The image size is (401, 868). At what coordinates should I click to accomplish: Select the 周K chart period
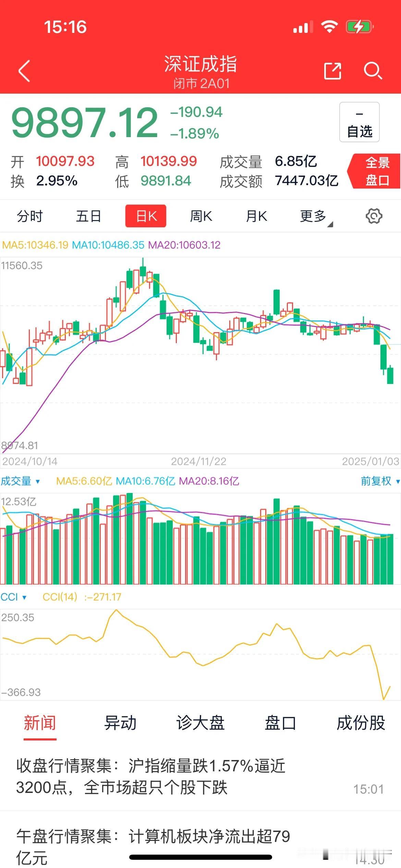click(x=201, y=216)
